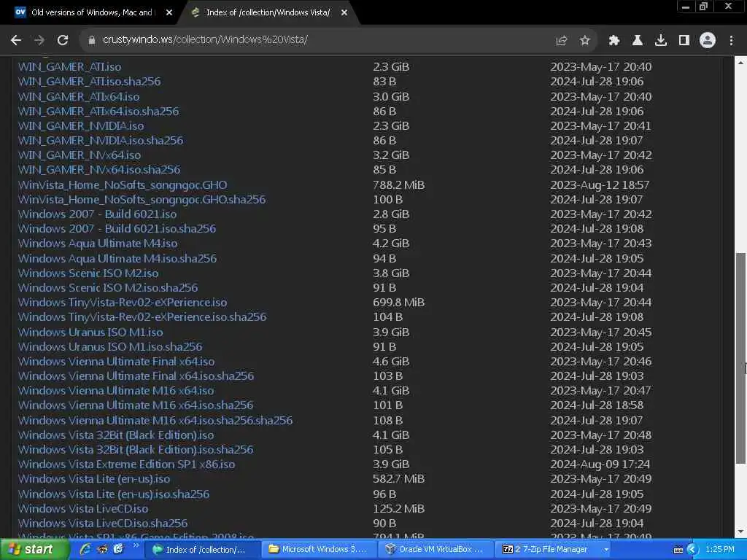Expand hidden system tray icons
Viewport: 747px width, 560px height.
coord(692,550)
